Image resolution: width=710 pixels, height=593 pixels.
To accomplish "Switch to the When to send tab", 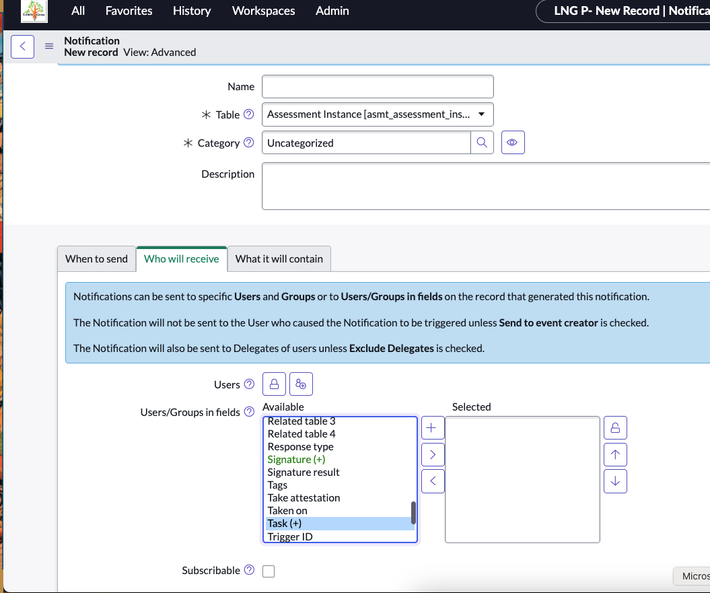I will tap(96, 259).
